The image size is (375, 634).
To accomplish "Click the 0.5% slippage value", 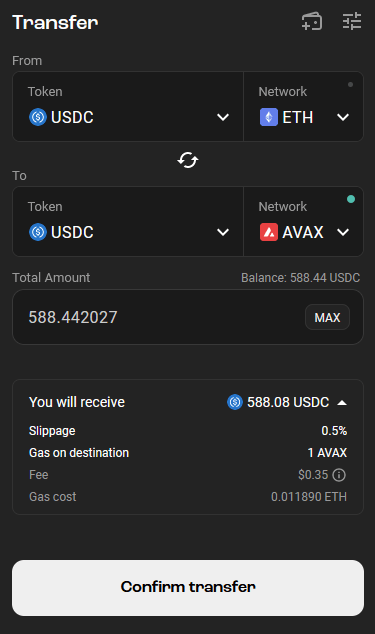I will (334, 431).
